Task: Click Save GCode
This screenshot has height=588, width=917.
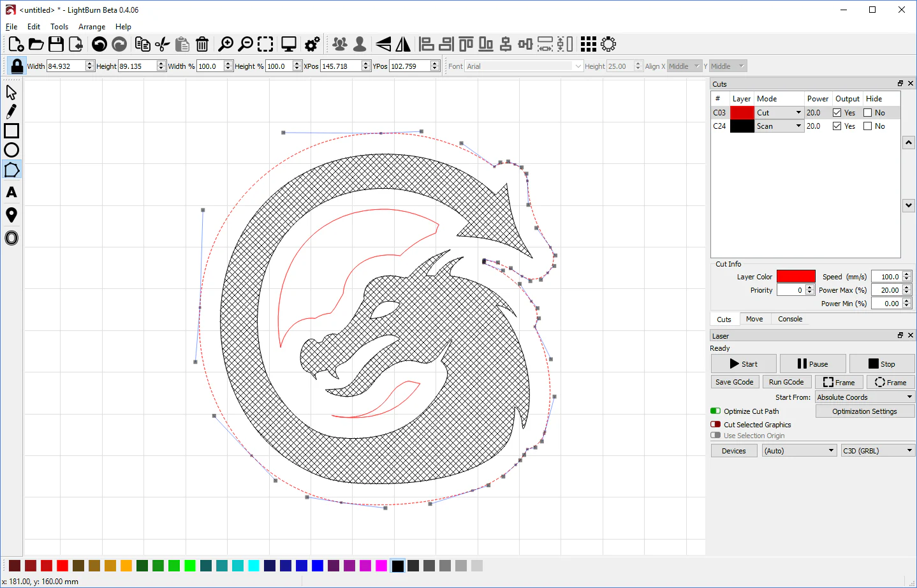Action: point(735,381)
